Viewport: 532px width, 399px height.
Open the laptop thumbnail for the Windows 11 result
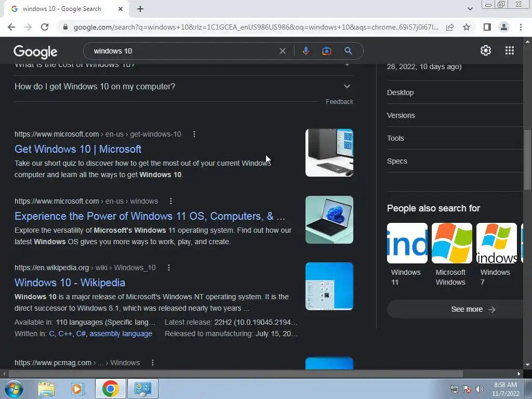329,220
